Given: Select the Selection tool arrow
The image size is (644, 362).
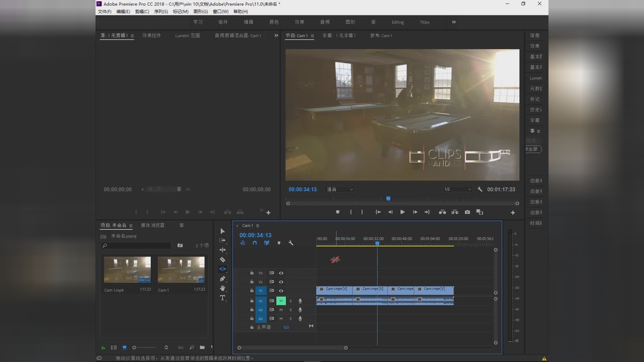Looking at the screenshot, I should [x=223, y=231].
